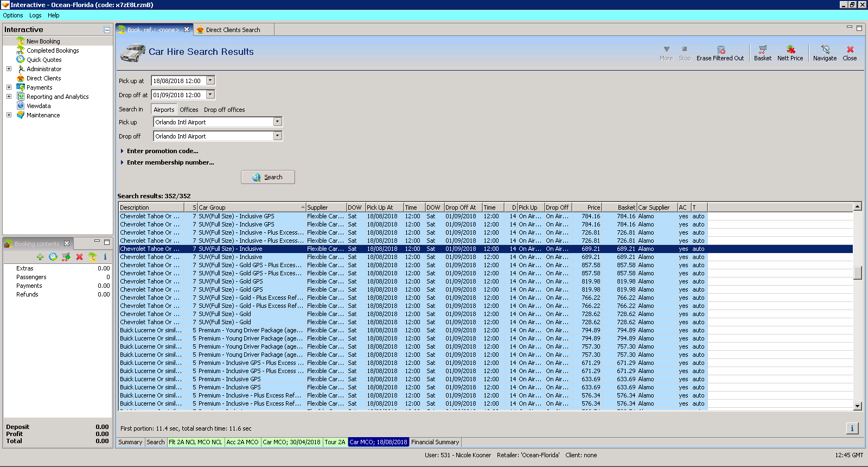This screenshot has width=868, height=467.
Task: Open the Pick up at date dropdown
Action: (210, 81)
